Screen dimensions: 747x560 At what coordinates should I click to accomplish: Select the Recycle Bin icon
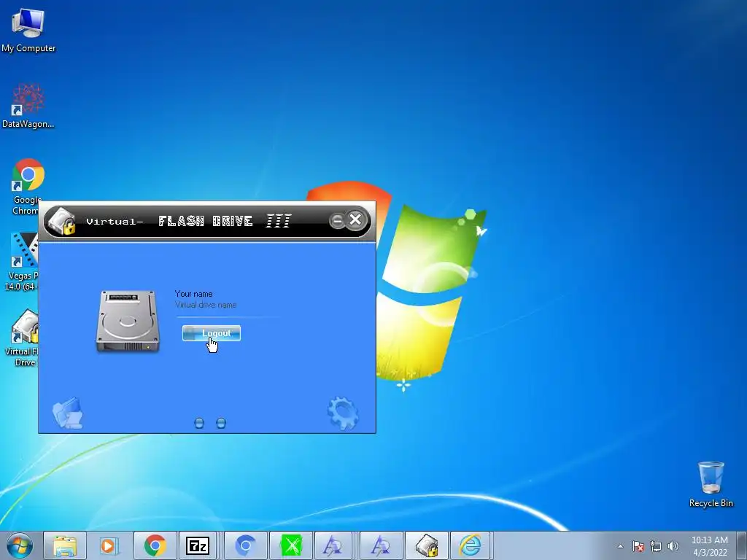[711, 484]
